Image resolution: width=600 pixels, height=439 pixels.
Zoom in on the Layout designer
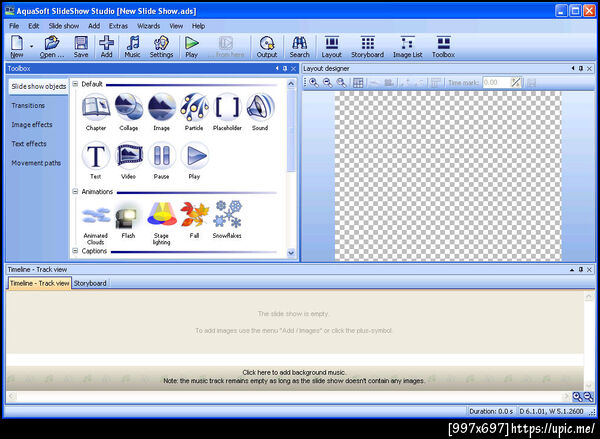pyautogui.click(x=314, y=82)
